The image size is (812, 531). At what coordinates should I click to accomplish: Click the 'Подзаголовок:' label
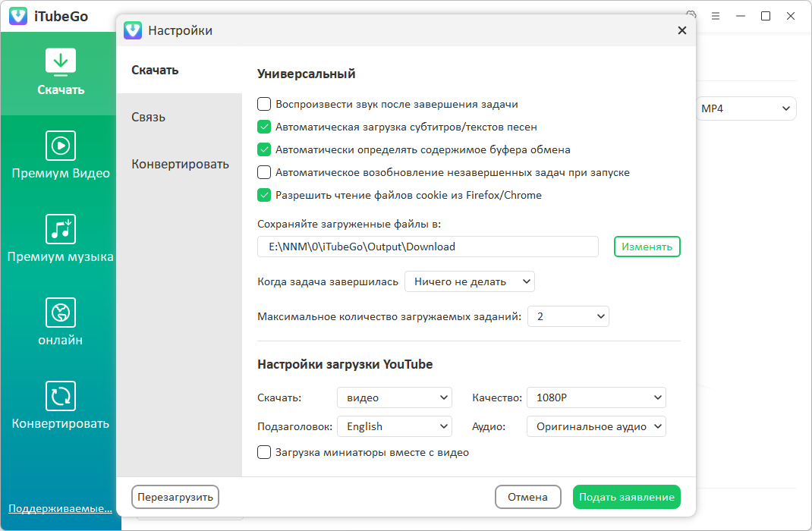click(294, 426)
